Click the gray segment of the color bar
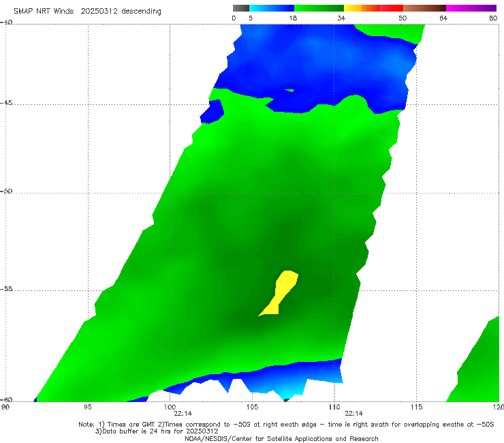This screenshot has height=443, width=504. pyautogui.click(x=240, y=8)
